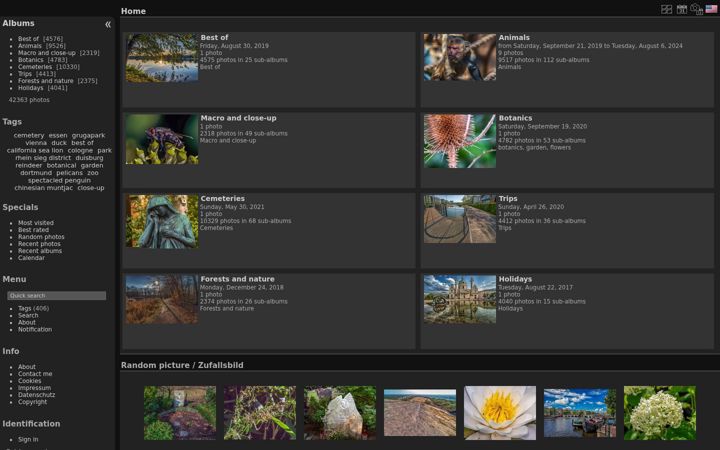Select the 'vienna' tag
The height and width of the screenshot is (450, 720).
pos(36,143)
